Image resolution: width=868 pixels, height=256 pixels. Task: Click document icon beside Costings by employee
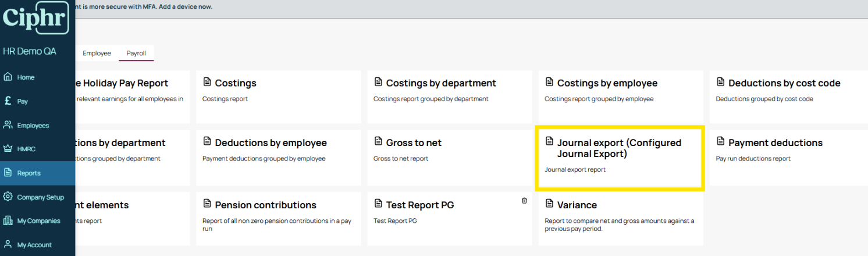pyautogui.click(x=549, y=82)
